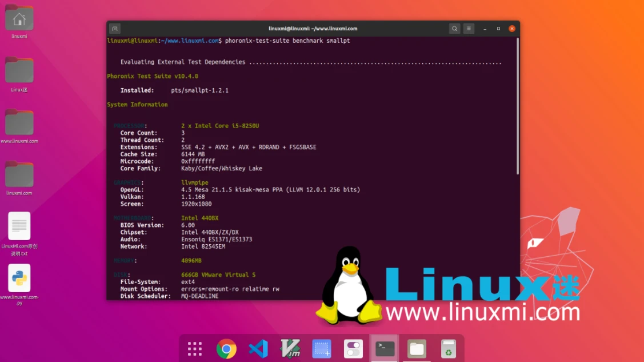Click the 2 x Intel Core i5-8250U text
Screen dimensions: 644x362
pyautogui.click(x=220, y=126)
